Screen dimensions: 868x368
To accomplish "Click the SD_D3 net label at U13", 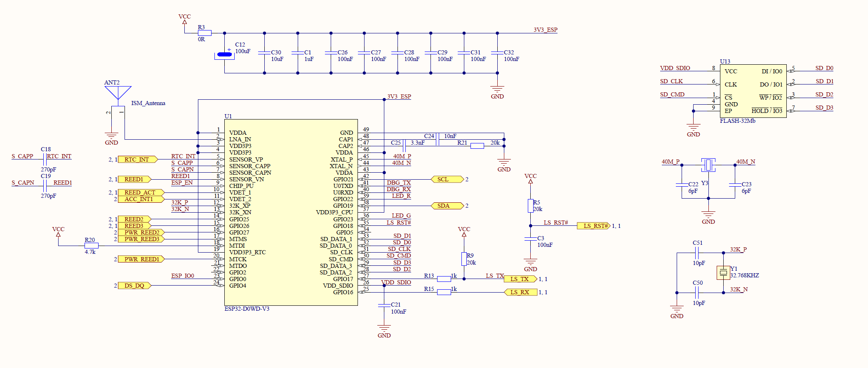I will [824, 108].
